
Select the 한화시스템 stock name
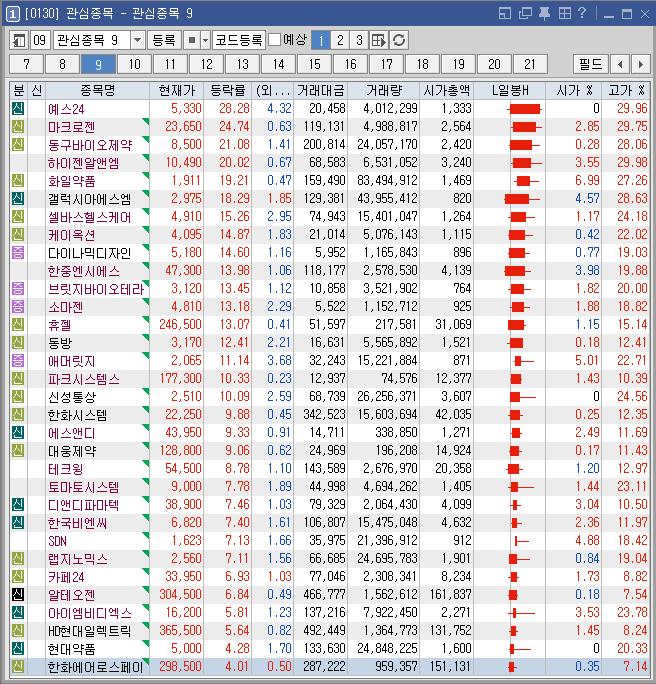[77, 415]
